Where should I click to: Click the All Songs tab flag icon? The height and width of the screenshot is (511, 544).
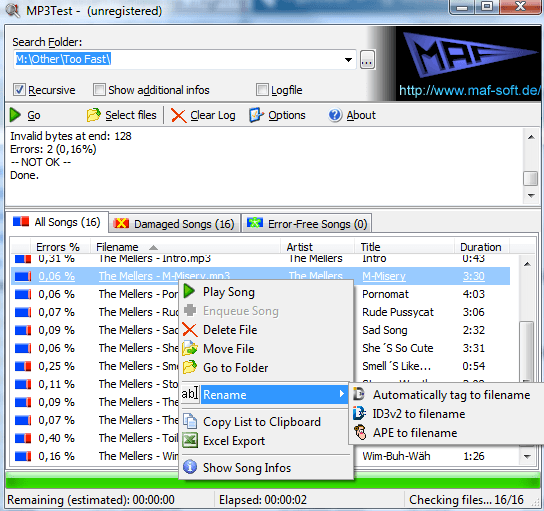21,221
